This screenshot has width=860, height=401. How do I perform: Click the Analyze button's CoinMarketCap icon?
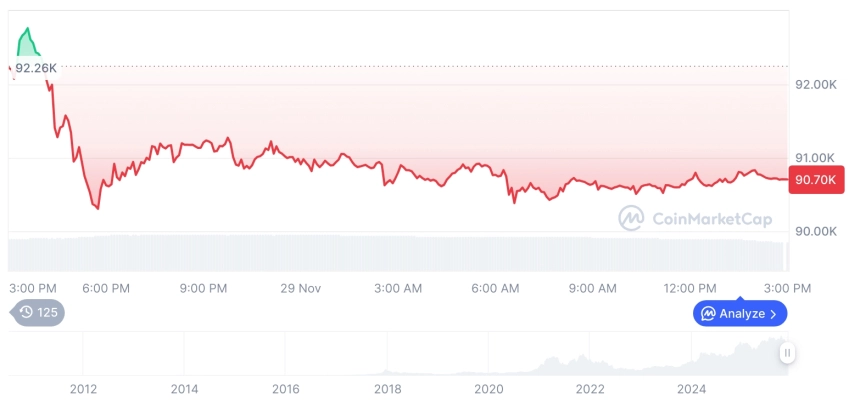708,314
